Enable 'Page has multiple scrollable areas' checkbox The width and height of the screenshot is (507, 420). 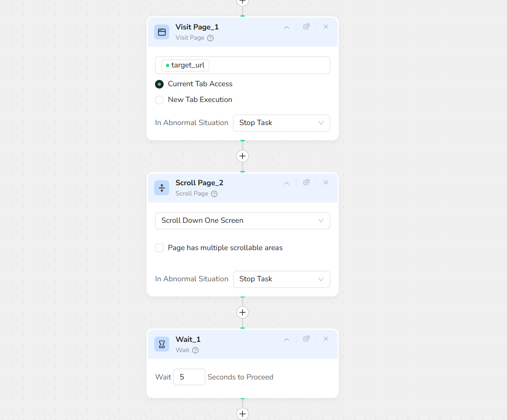(x=159, y=248)
